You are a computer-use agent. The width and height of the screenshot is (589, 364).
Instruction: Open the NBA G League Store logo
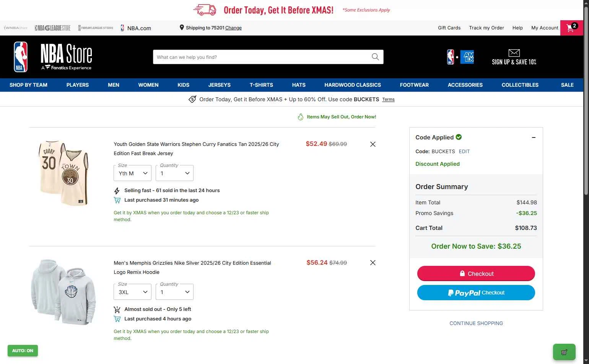(52, 28)
